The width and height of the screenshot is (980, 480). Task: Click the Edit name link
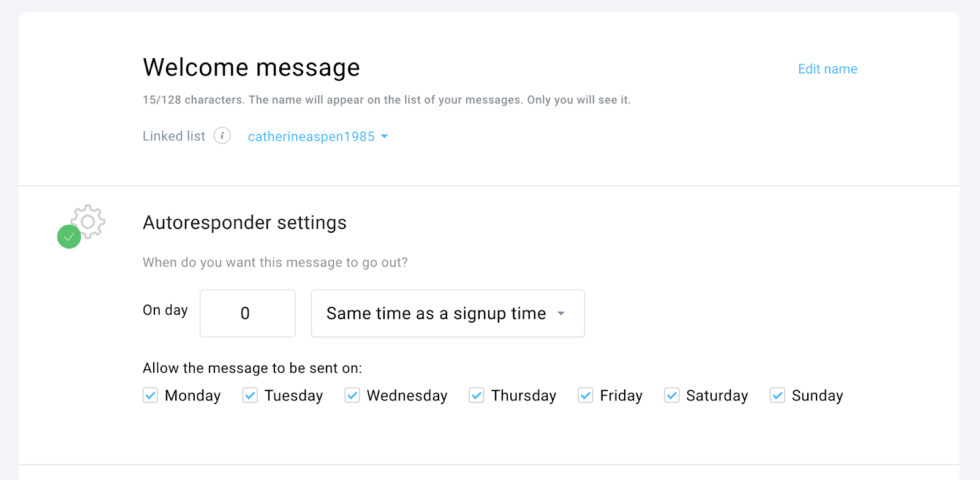point(827,69)
